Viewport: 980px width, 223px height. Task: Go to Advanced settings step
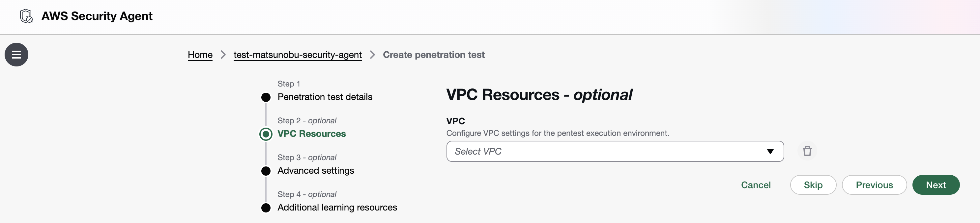(316, 171)
